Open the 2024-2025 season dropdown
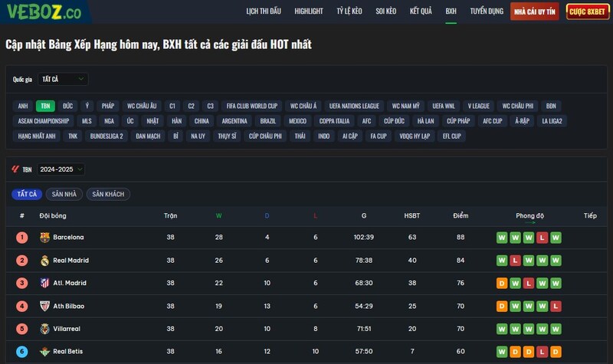613x364 pixels. [61, 169]
